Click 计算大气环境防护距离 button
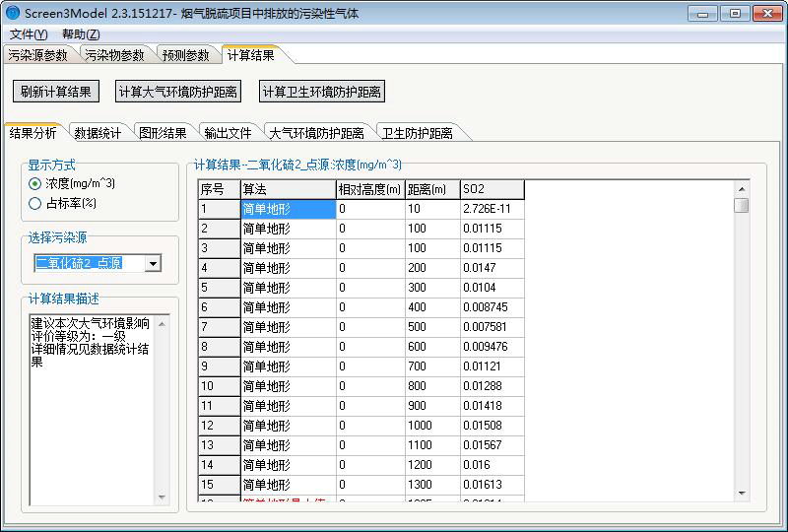Image resolution: width=788 pixels, height=532 pixels. click(x=178, y=92)
